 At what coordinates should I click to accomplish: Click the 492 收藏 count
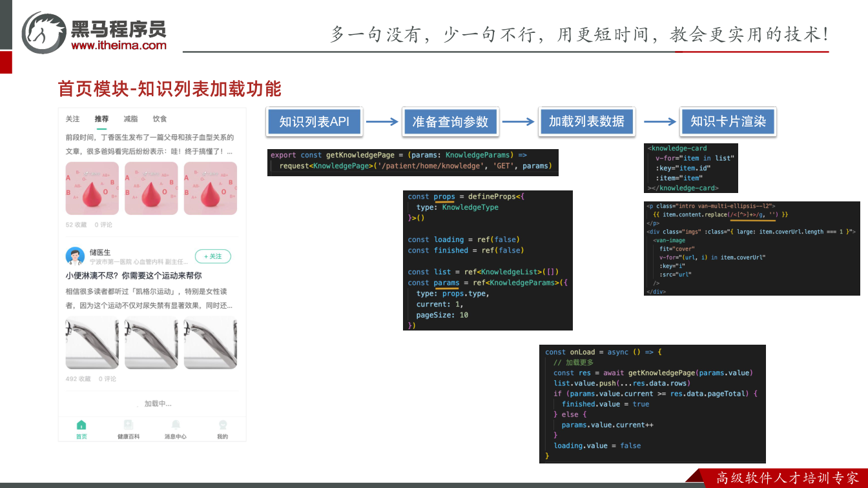pyautogui.click(x=77, y=379)
